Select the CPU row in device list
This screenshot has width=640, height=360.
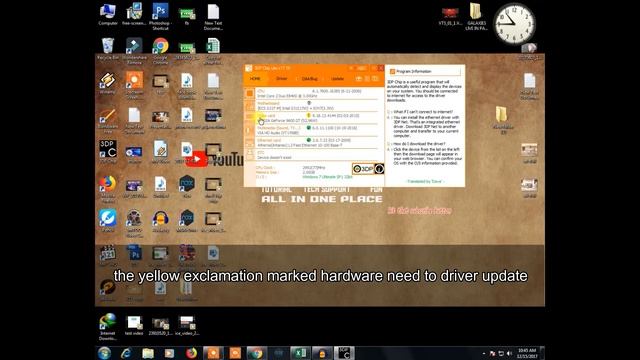click(x=317, y=93)
